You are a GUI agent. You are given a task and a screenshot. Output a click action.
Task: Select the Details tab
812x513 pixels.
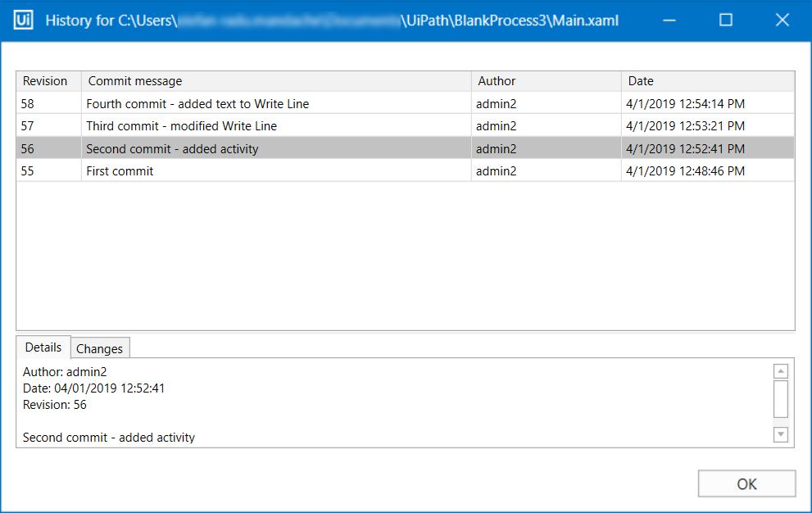[x=43, y=347]
